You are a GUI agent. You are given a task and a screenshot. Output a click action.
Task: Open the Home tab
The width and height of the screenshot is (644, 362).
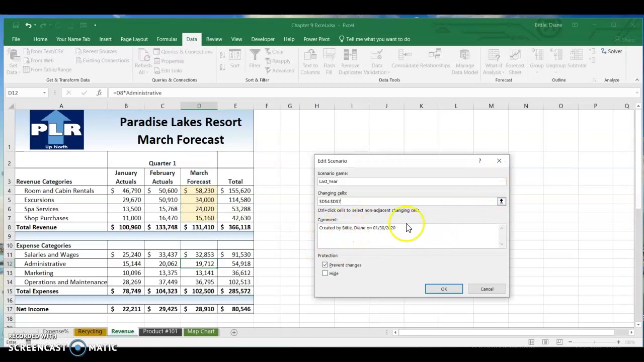[40, 39]
